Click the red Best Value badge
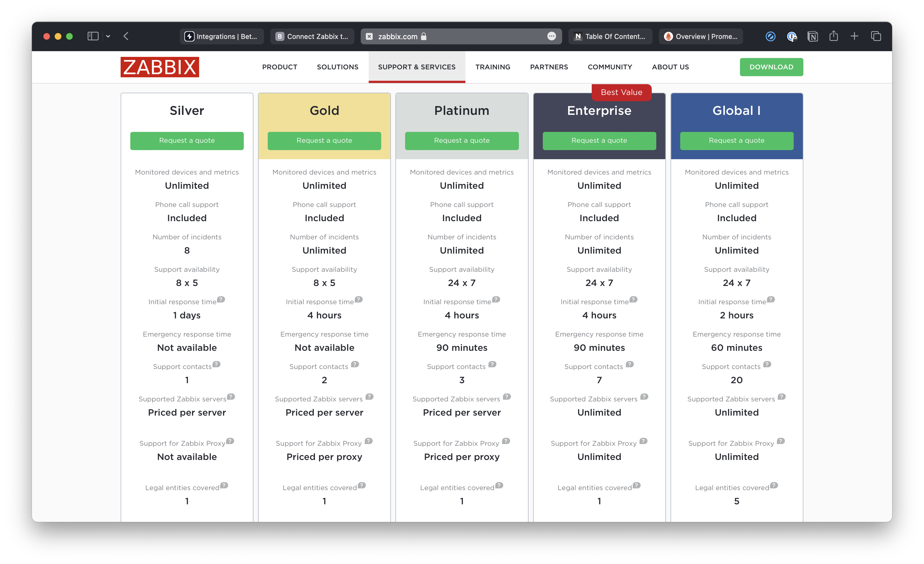The height and width of the screenshot is (564, 924). pos(621,92)
